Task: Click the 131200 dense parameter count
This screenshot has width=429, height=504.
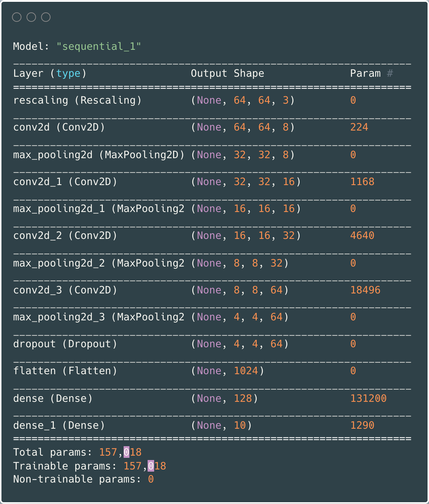Action: pyautogui.click(x=368, y=399)
